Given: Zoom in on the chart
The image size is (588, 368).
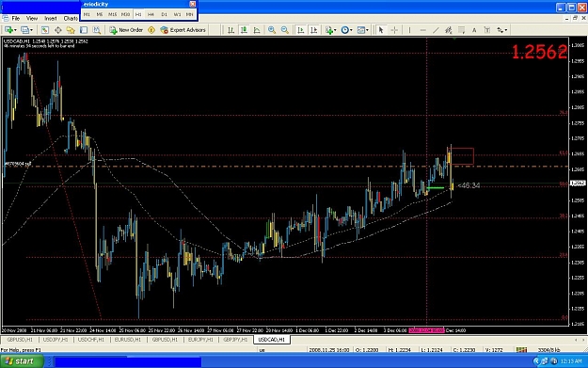Looking at the screenshot, I should click(x=272, y=30).
